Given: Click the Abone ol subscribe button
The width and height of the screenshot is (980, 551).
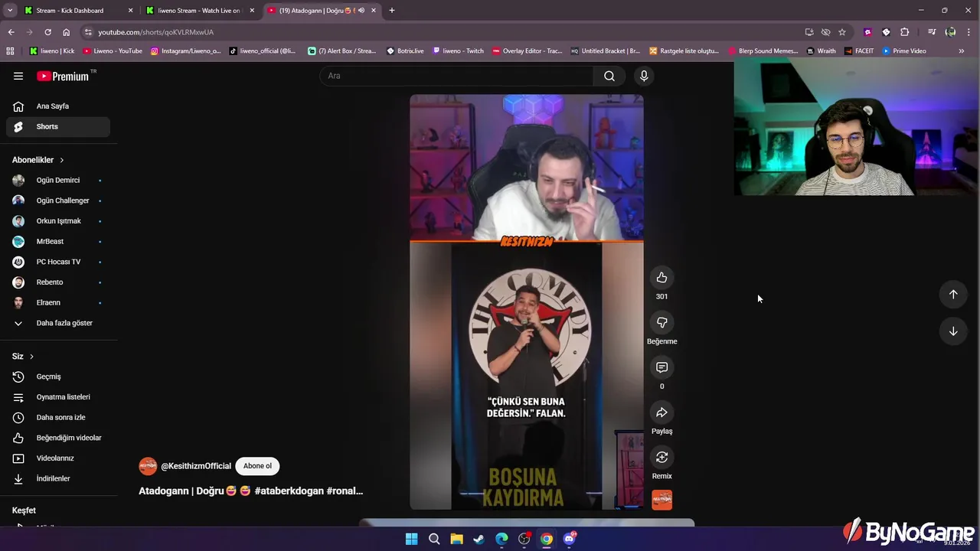Looking at the screenshot, I should pyautogui.click(x=257, y=466).
